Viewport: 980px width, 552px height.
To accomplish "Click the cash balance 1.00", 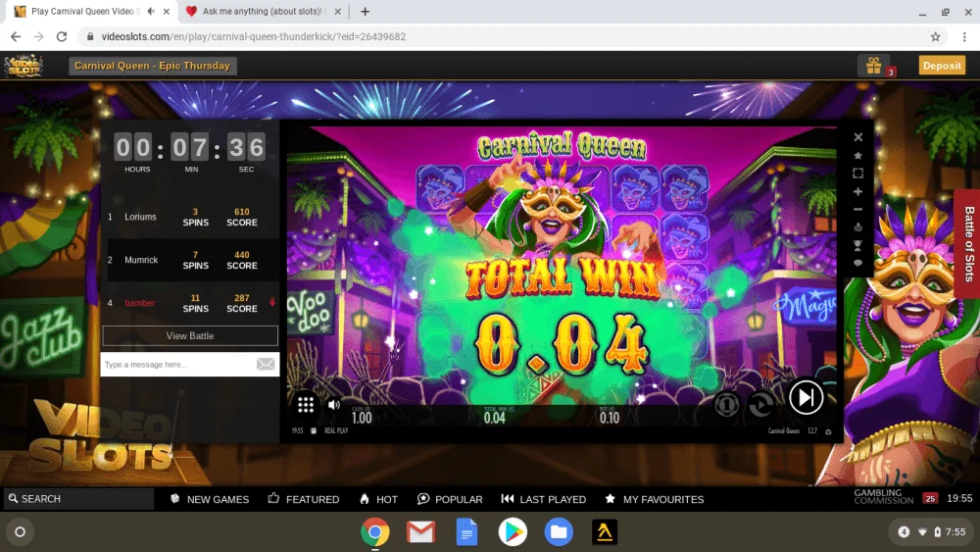I will tap(362, 418).
